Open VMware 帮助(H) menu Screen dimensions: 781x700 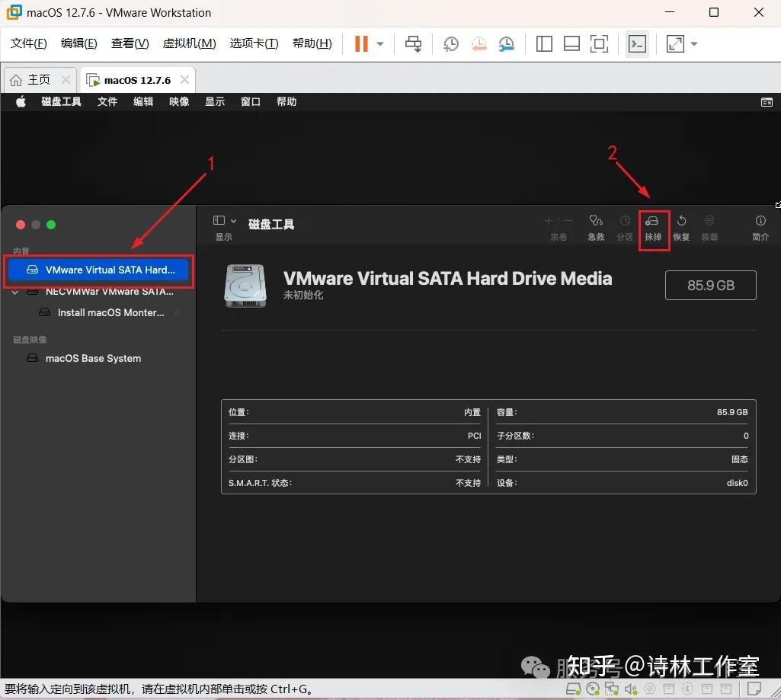tap(312, 44)
